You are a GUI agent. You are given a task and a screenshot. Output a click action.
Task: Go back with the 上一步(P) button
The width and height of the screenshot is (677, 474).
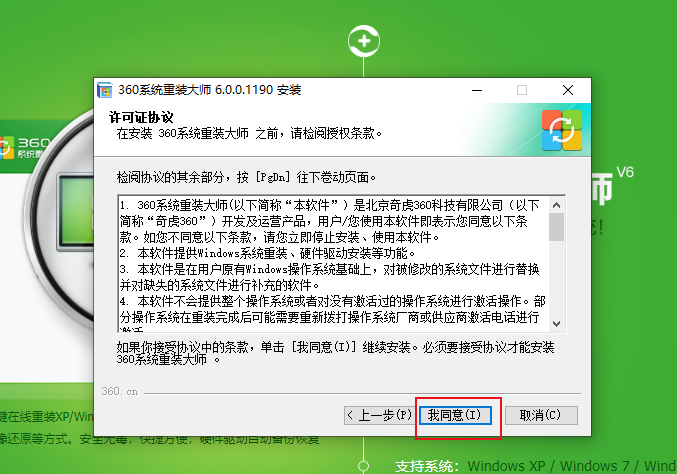pos(379,415)
